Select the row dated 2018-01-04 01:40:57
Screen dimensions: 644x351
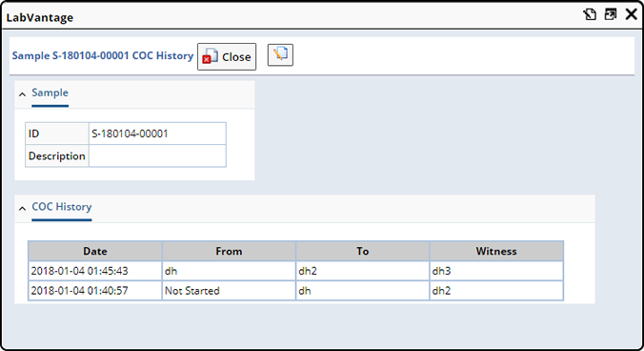coord(295,291)
